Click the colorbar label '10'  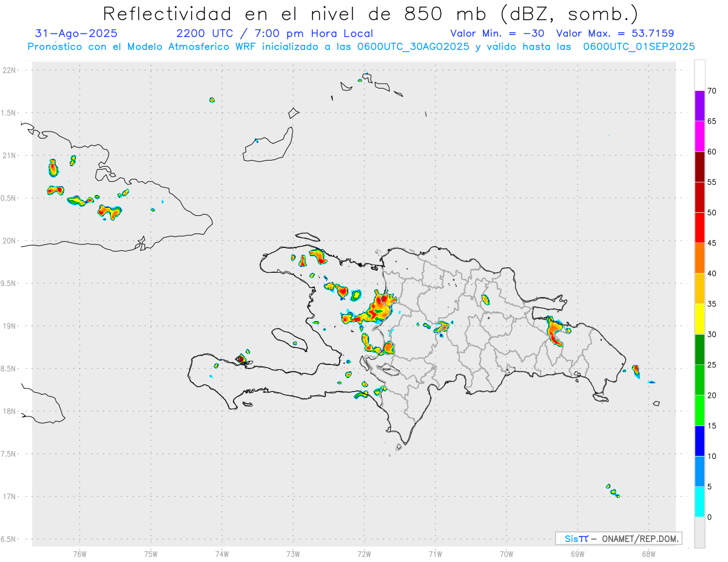coord(712,457)
